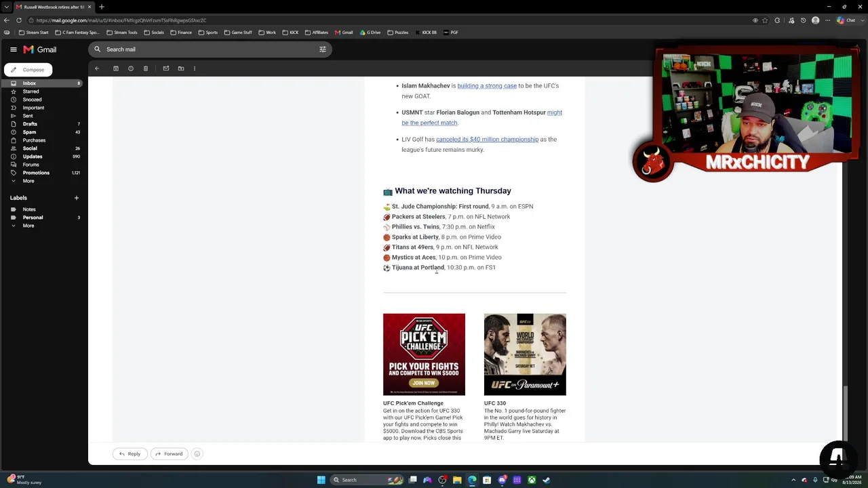The height and width of the screenshot is (488, 868).
Task: Open the Sports bookmark folder
Action: point(208,33)
